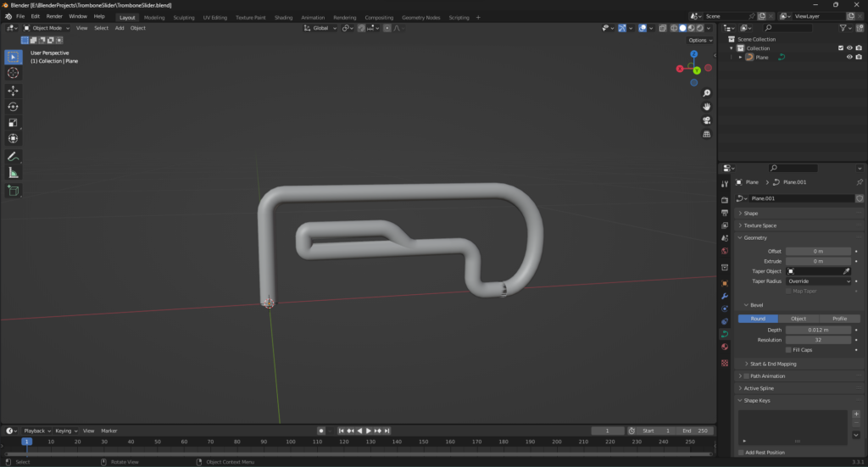Hide the Plane object in the outliner
The width and height of the screenshot is (868, 467).
click(849, 57)
